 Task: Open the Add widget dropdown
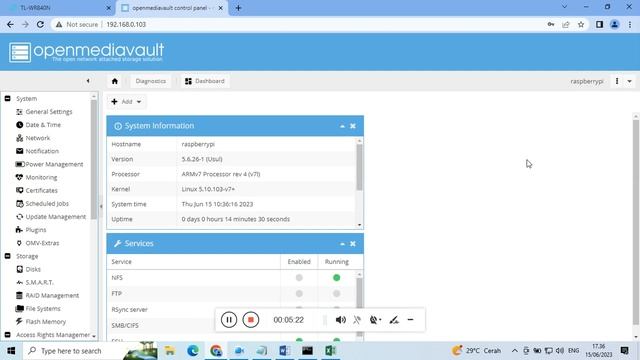pos(126,102)
